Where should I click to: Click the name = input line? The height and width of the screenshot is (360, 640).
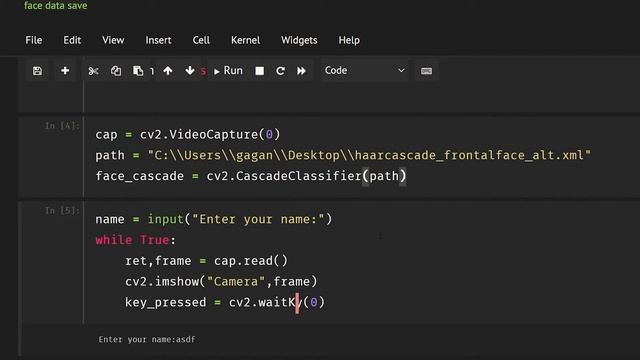[213, 219]
